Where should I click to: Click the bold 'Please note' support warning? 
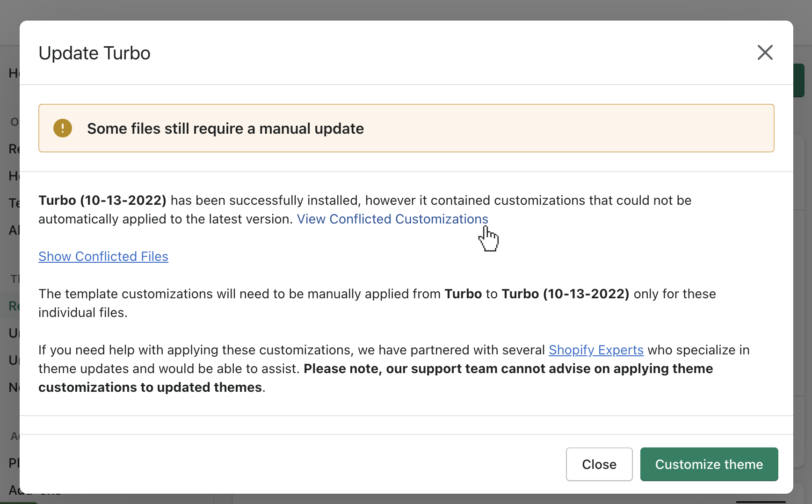[508, 368]
